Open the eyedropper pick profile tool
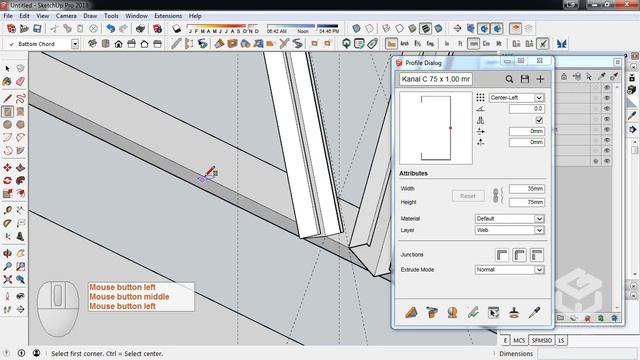This screenshot has width=640, height=360. [534, 313]
